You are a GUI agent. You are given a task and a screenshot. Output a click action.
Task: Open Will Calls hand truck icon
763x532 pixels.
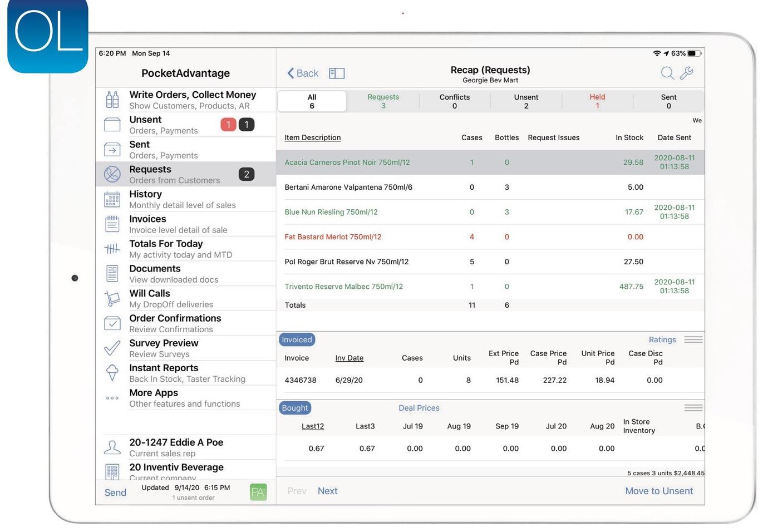[112, 299]
